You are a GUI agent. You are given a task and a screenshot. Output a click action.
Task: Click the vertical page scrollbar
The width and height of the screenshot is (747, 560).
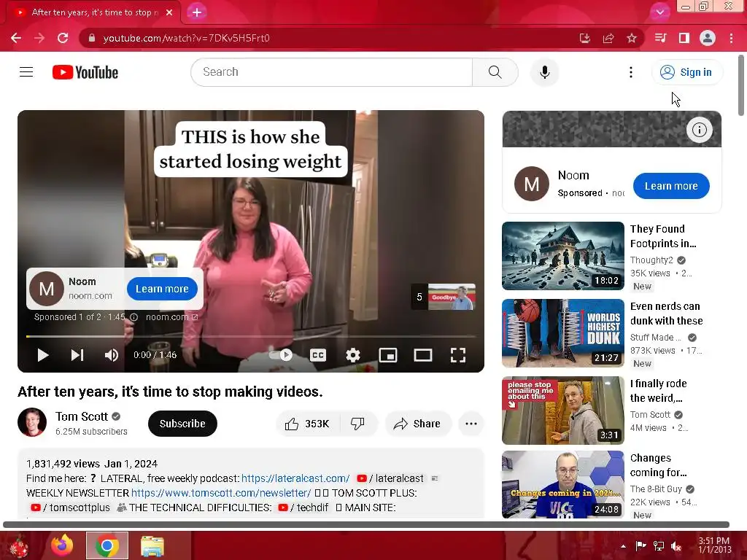point(741,86)
